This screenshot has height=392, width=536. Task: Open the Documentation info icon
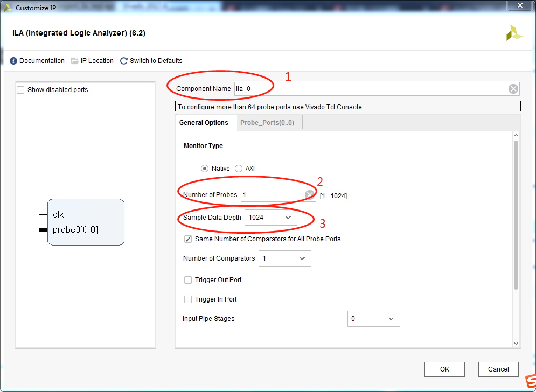click(13, 61)
